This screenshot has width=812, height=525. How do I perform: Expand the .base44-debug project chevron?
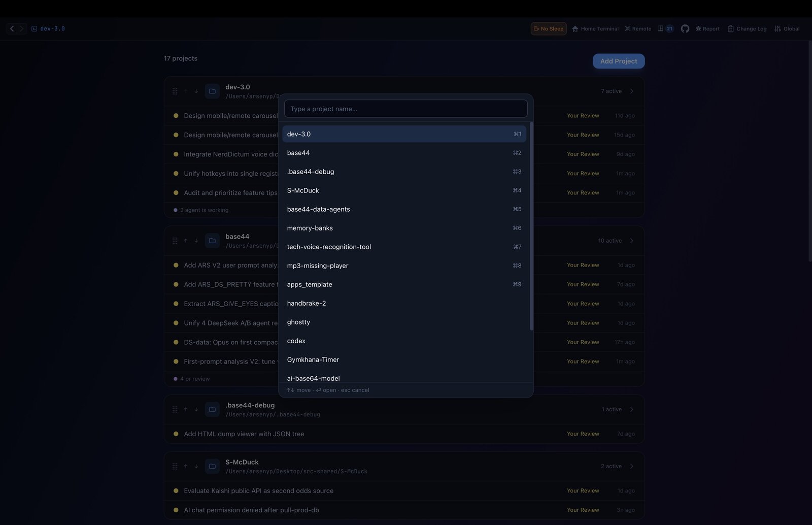click(632, 409)
